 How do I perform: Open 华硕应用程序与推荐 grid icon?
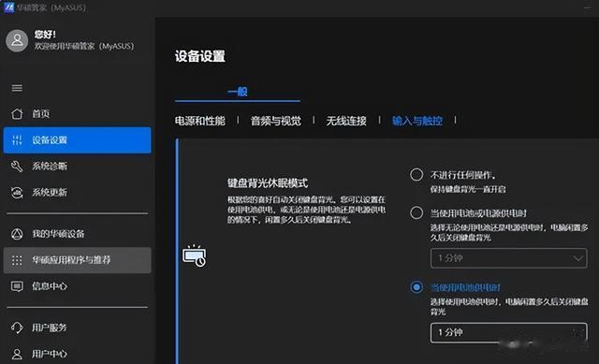point(17,260)
